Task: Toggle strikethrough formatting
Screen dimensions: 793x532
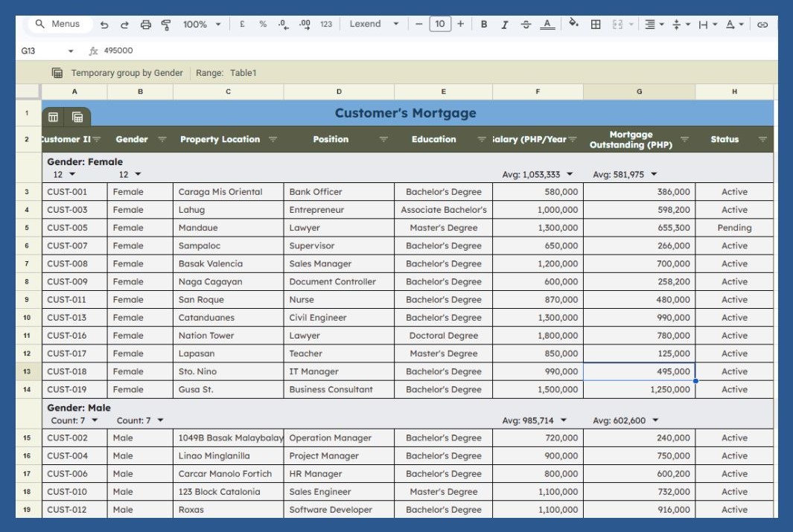Action: (x=526, y=25)
